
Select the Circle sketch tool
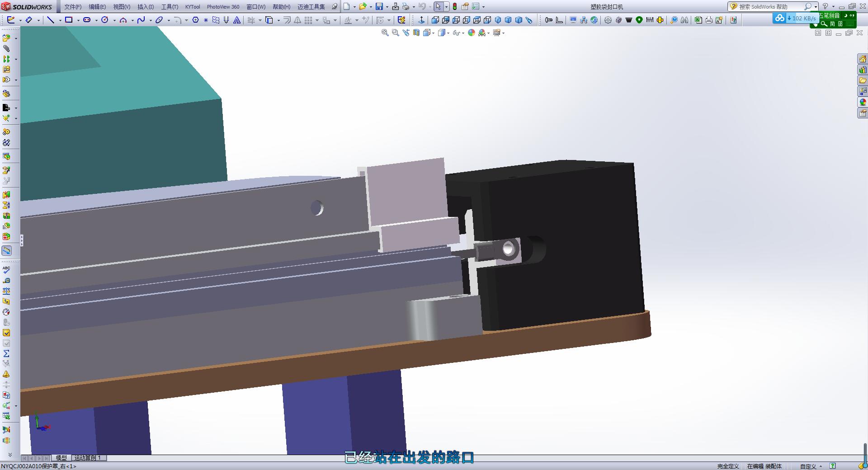coord(105,20)
